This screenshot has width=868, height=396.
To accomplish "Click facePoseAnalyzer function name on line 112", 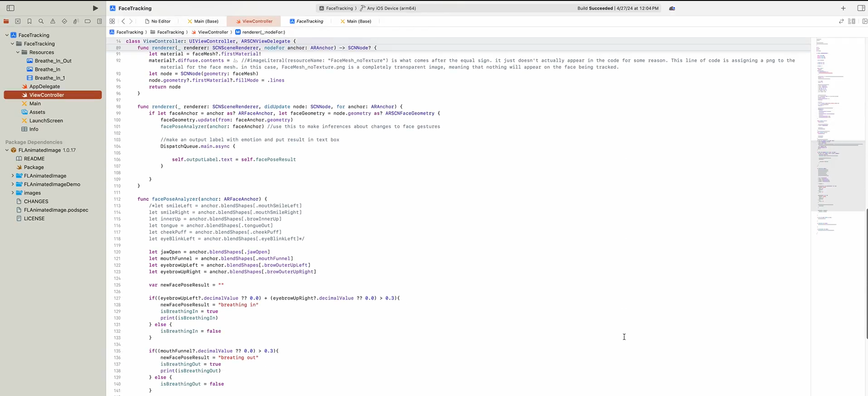I will tap(175, 199).
